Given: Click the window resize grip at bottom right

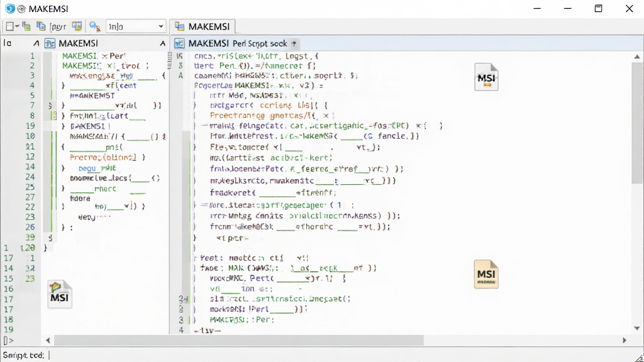Looking at the screenshot, I should point(639,358).
